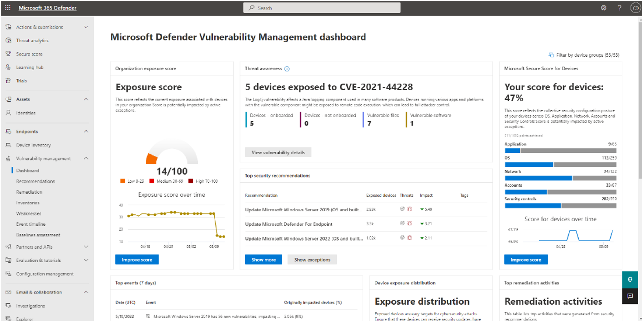Screen dimensions: 644x323
Task: Open the user account avatar
Action: 636,8
